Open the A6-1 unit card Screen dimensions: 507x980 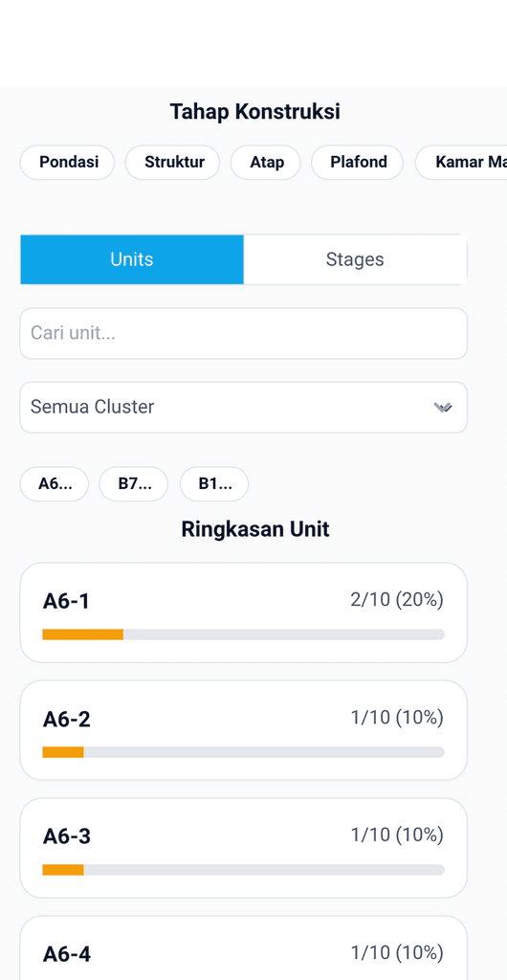(x=244, y=612)
